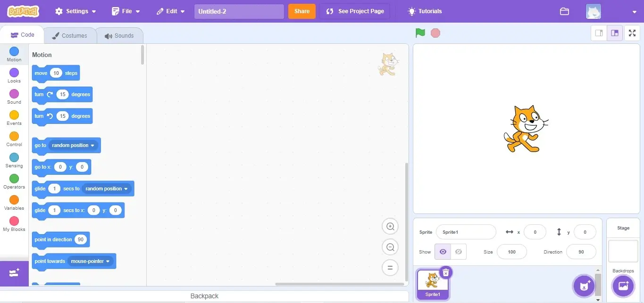Hide the sprite with crossed-eye icon
Image resolution: width=644 pixels, height=303 pixels.
(459, 252)
